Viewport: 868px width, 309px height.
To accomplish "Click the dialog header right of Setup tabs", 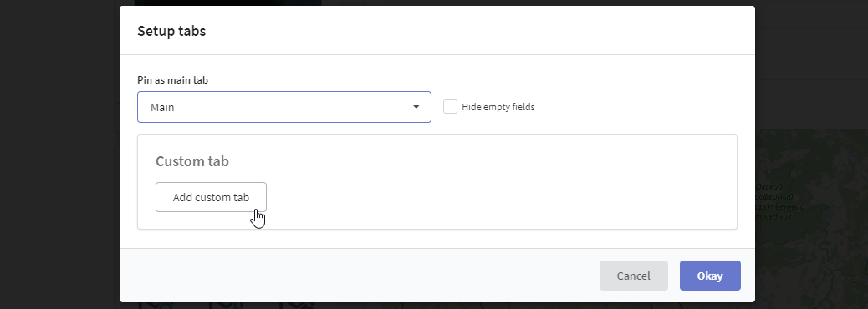I will click(x=476, y=31).
